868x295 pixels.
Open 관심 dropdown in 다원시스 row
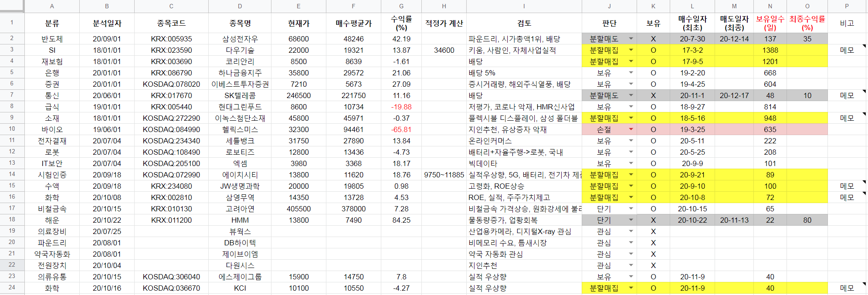631,265
